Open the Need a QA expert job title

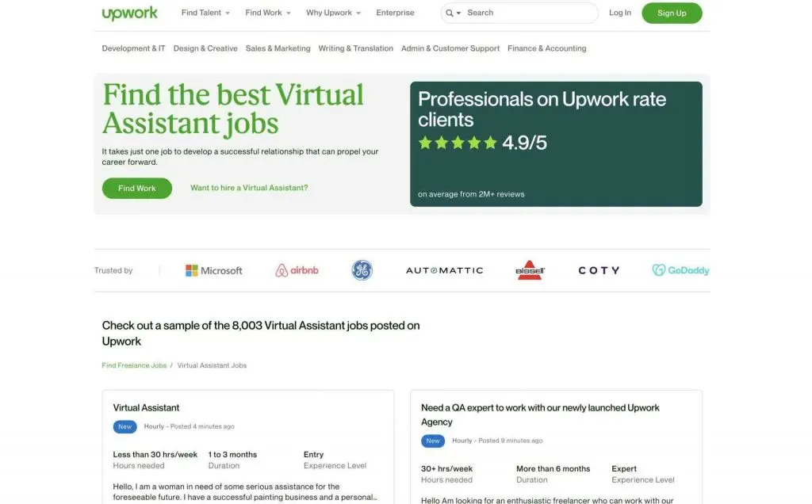[x=540, y=414]
